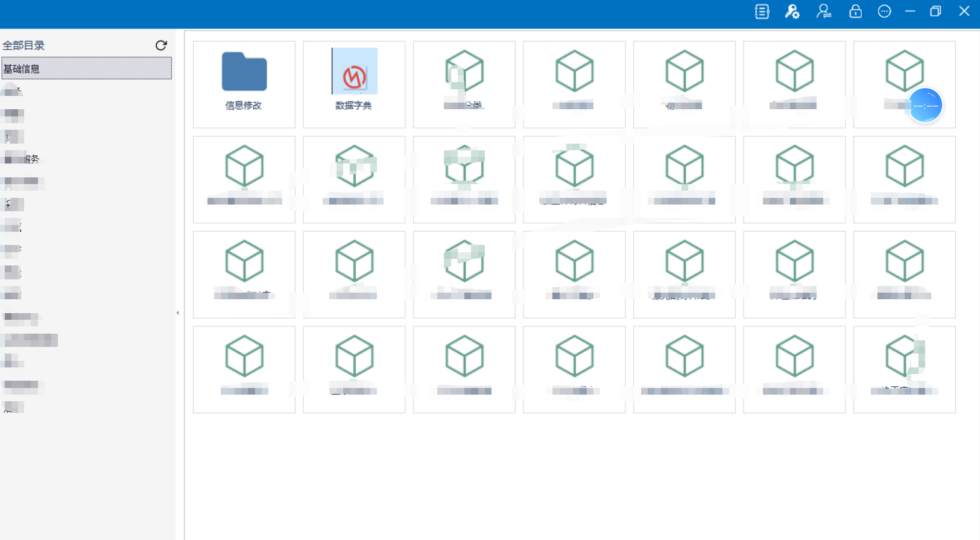
Task: Select the sidebar item ending in 服务
Action: [x=22, y=159]
